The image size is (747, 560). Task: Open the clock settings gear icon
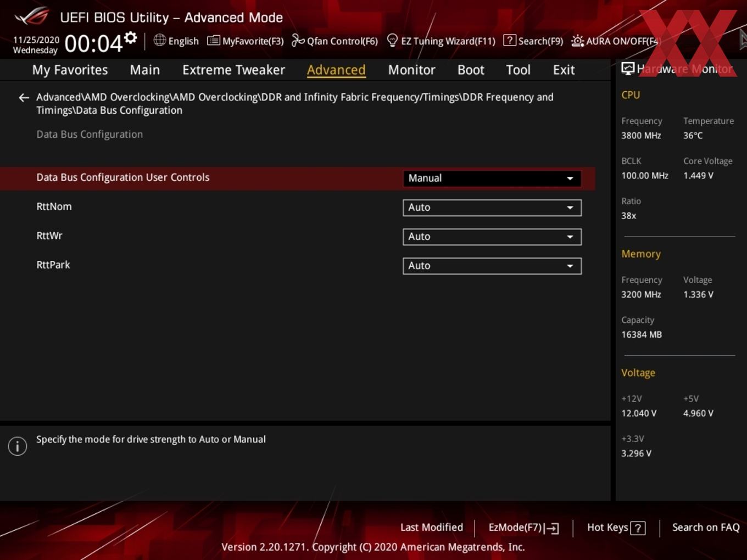pyautogui.click(x=131, y=37)
